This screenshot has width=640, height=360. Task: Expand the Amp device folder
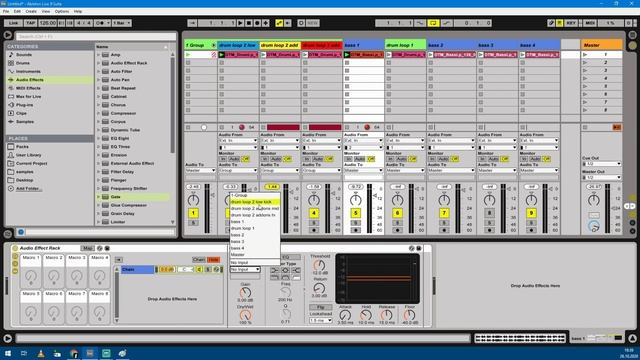98,55
